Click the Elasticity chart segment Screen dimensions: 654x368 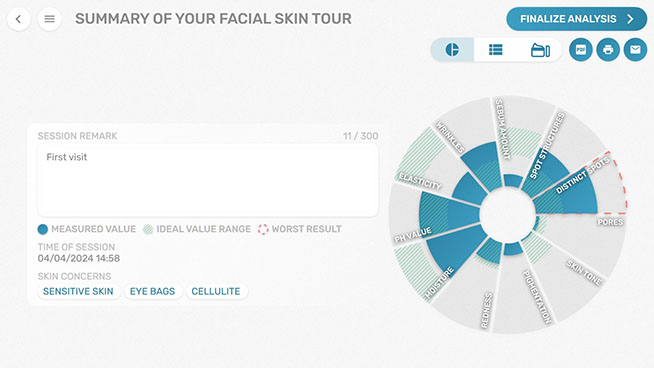(438, 175)
